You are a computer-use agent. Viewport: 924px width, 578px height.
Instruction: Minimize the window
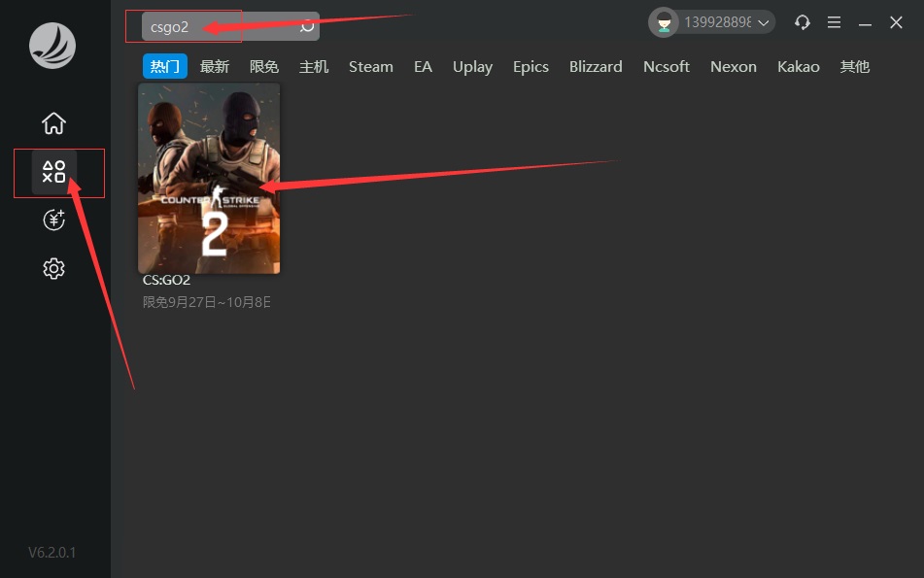pos(865,24)
